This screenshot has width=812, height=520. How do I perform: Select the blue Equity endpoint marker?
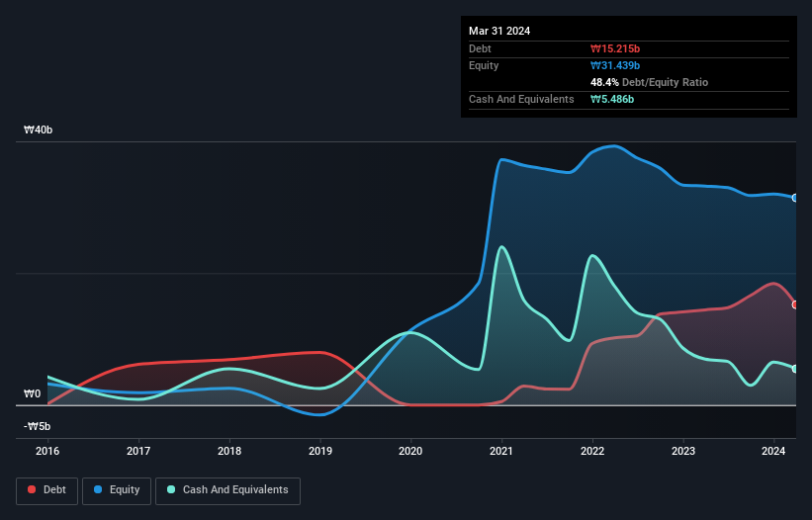pos(795,198)
